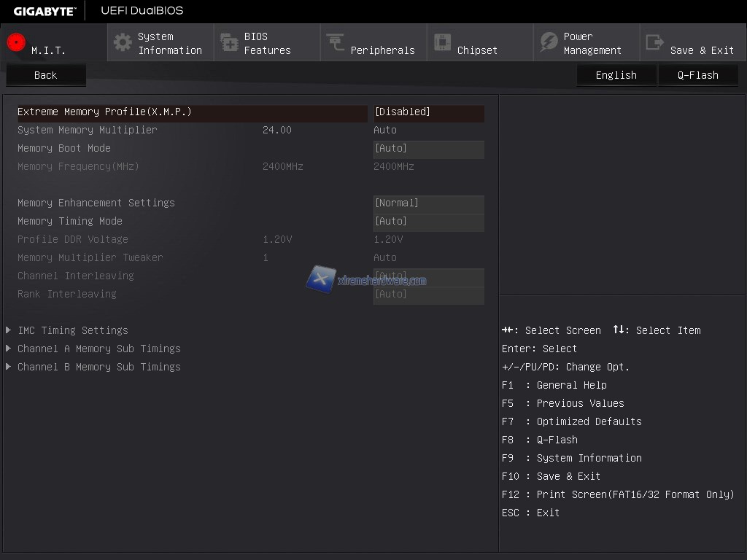747x560 pixels.
Task: Change the Memory Boot Mode Auto value
Action: [428, 149]
